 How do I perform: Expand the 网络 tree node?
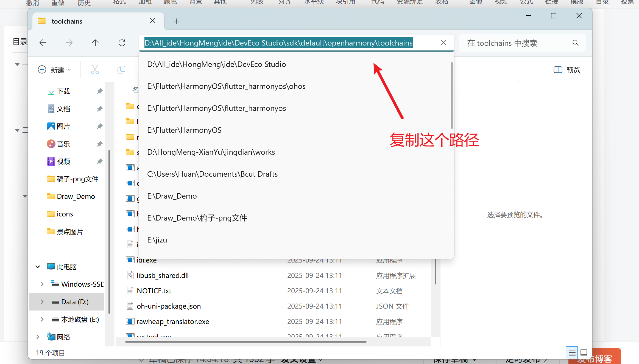[x=38, y=337]
